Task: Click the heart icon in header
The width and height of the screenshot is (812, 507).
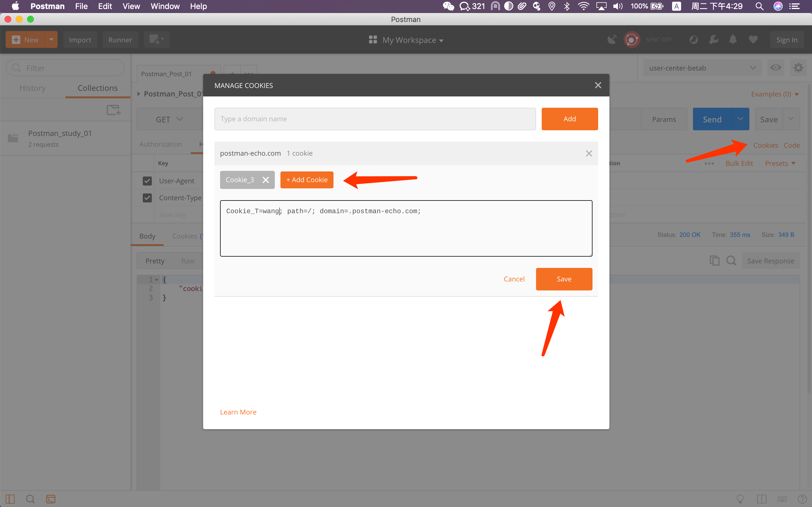Action: [x=753, y=39]
